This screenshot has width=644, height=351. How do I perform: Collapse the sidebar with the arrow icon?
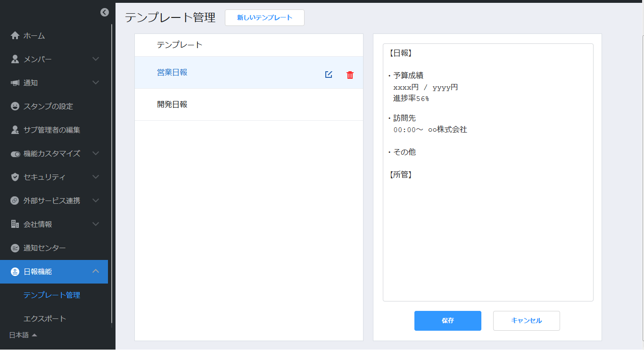(x=105, y=13)
